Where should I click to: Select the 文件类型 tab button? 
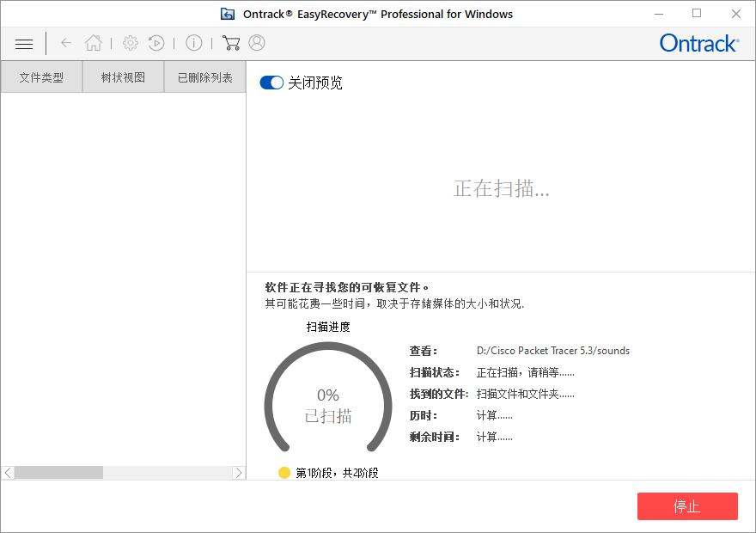(x=41, y=77)
